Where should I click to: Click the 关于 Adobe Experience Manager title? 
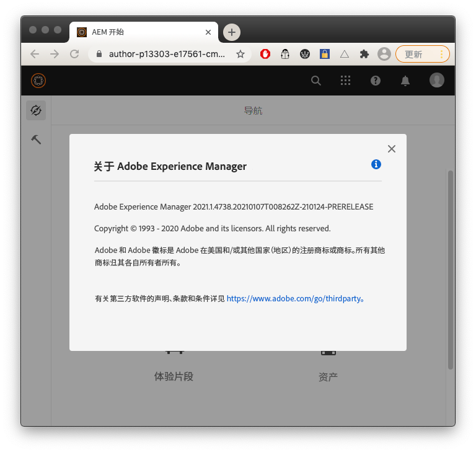pos(170,166)
